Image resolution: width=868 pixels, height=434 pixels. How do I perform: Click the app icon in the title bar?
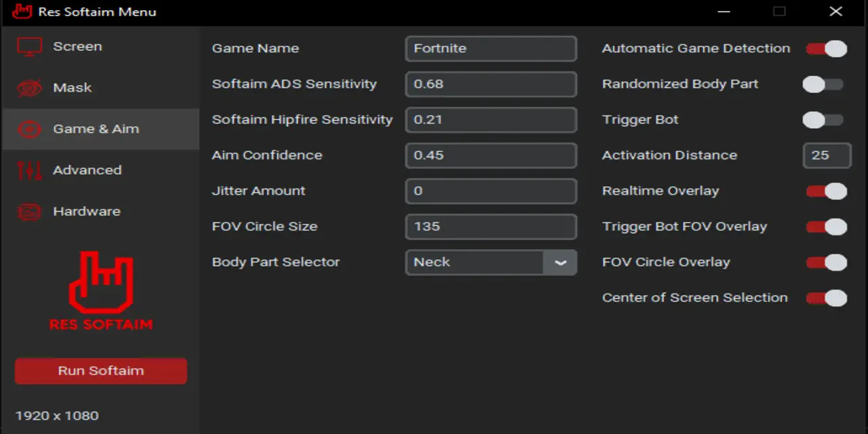click(x=22, y=12)
